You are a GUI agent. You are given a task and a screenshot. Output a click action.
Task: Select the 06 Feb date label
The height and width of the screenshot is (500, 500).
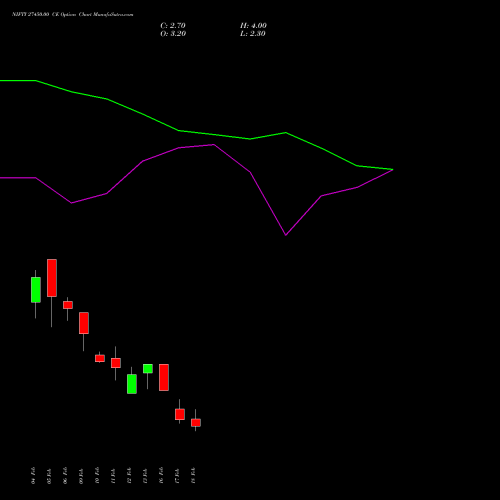pyautogui.click(x=65, y=476)
